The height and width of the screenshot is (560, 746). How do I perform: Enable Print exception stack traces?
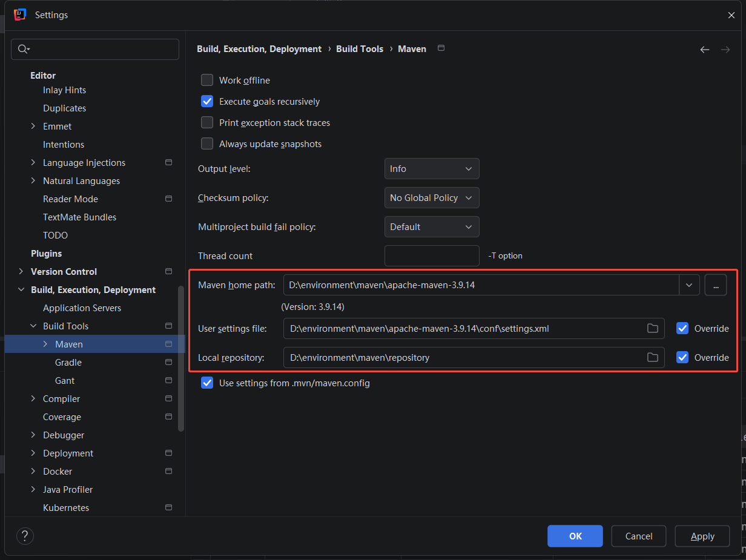click(207, 122)
